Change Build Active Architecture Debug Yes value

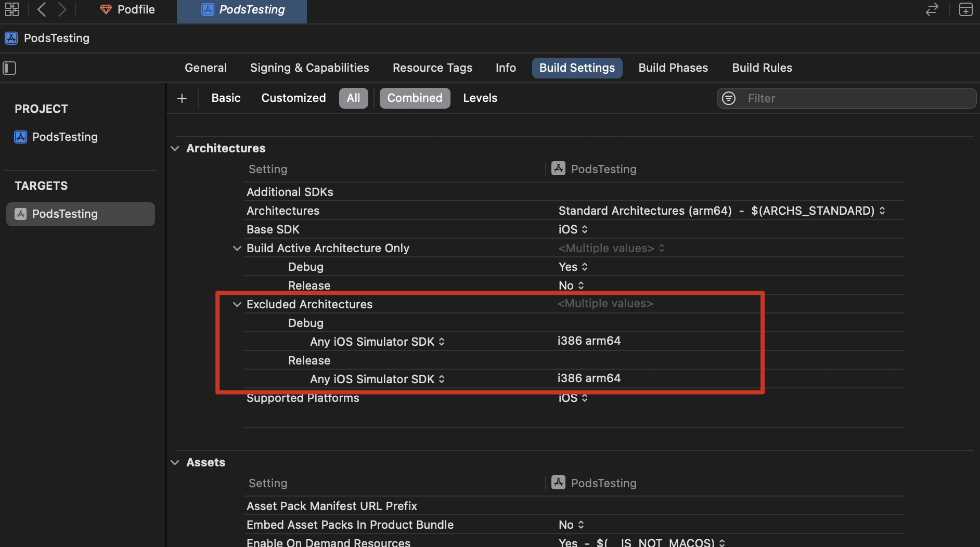(x=573, y=267)
